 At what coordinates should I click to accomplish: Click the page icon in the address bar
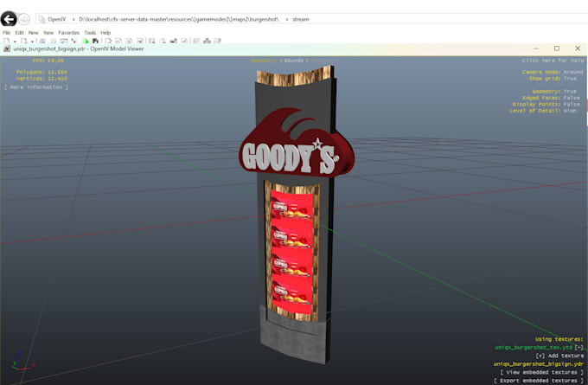42,19
